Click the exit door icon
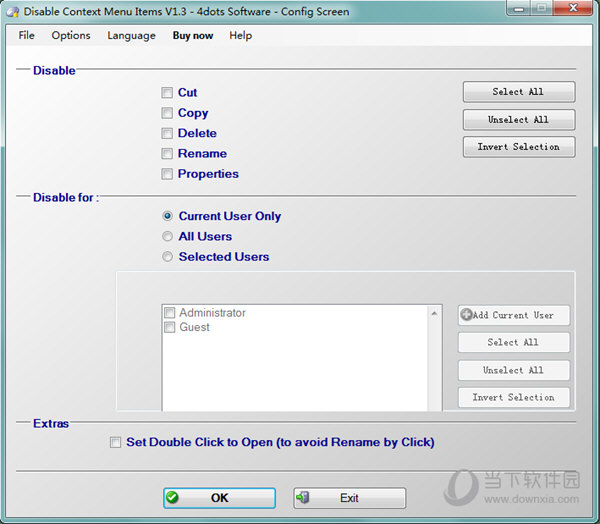This screenshot has width=600, height=524. tap(303, 497)
